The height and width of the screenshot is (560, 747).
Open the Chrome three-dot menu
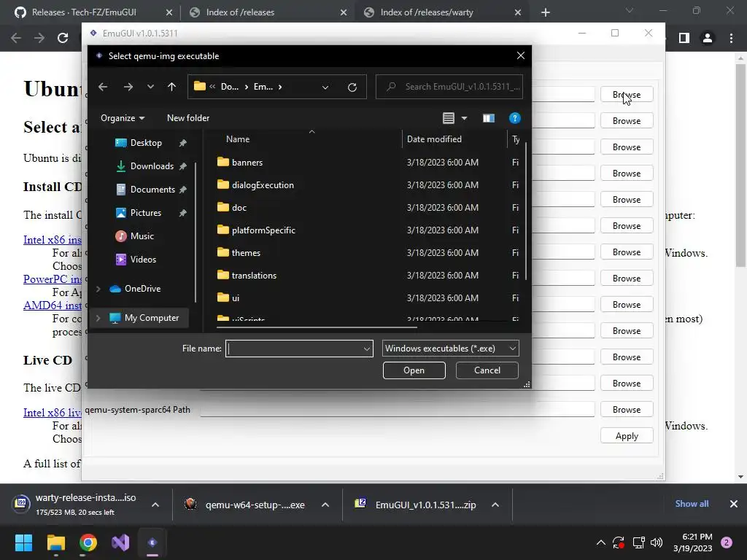731,38
